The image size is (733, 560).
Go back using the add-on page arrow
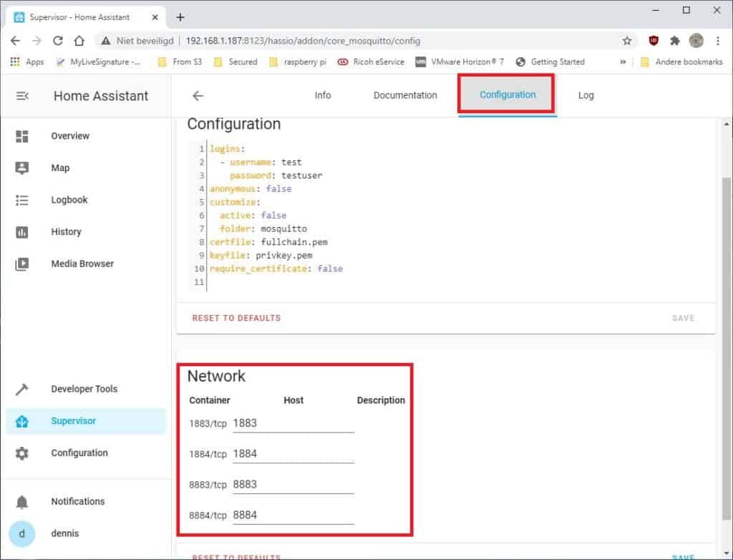click(x=198, y=96)
